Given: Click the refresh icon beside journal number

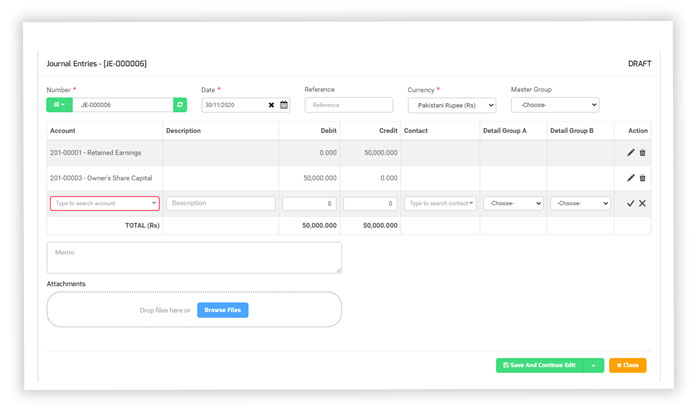Looking at the screenshot, I should [x=180, y=104].
